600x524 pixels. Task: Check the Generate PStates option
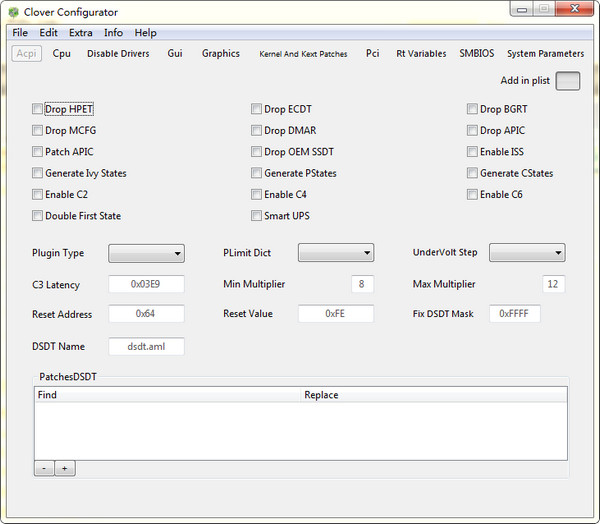click(257, 173)
